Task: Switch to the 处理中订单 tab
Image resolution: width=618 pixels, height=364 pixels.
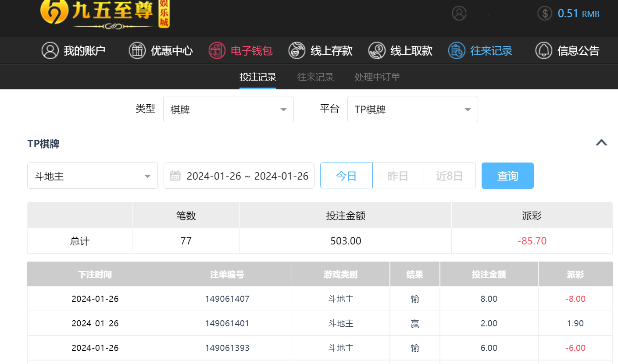Action: coord(377,77)
